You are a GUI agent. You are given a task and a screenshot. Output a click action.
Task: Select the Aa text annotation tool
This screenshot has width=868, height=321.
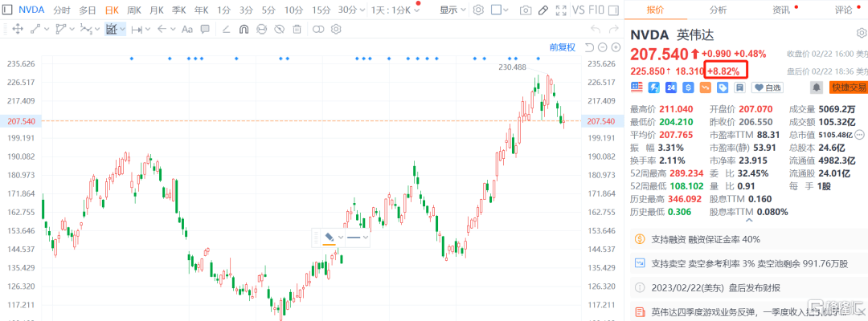[x=187, y=29]
